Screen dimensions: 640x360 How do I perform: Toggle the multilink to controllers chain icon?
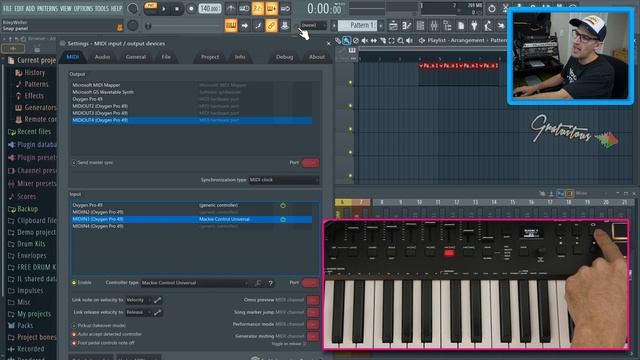click(x=271, y=25)
